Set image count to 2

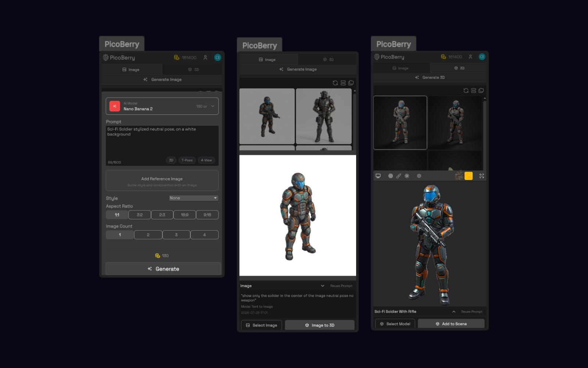coord(148,235)
